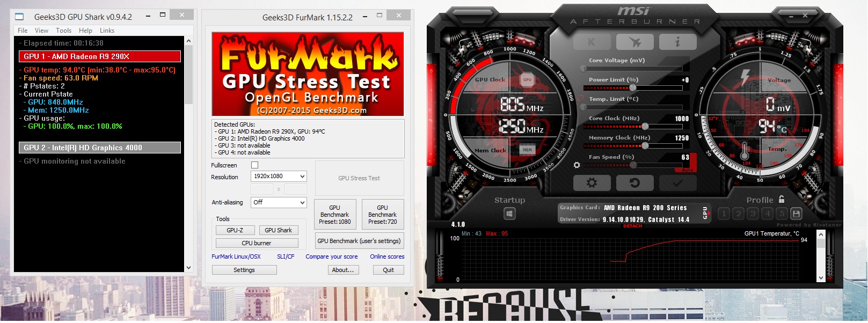Open the View menu in GPU Shark
Screen dimensions: 868x323
tap(41, 31)
